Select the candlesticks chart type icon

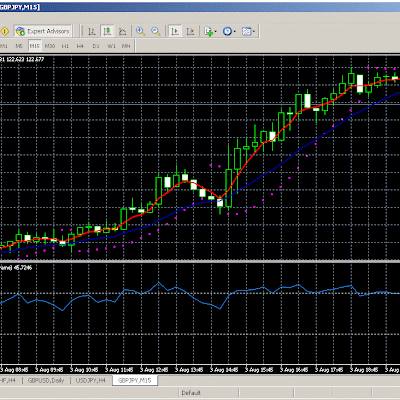pos(107,31)
